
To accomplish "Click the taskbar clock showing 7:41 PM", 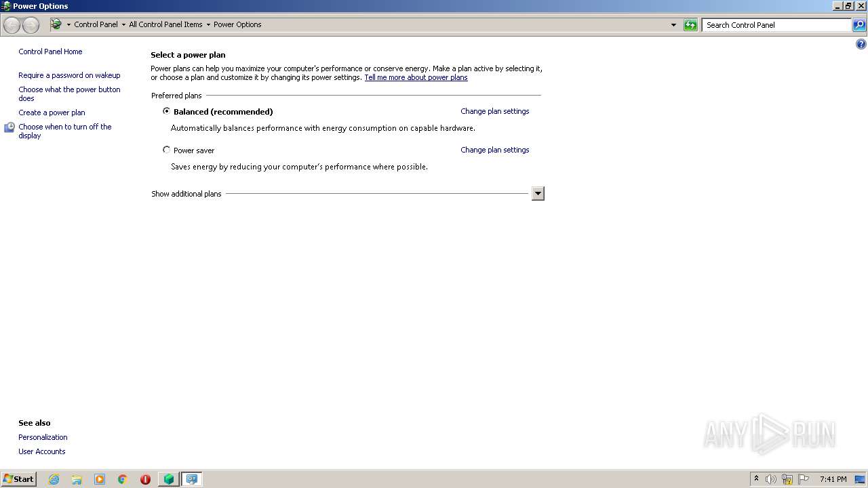I will tap(833, 479).
